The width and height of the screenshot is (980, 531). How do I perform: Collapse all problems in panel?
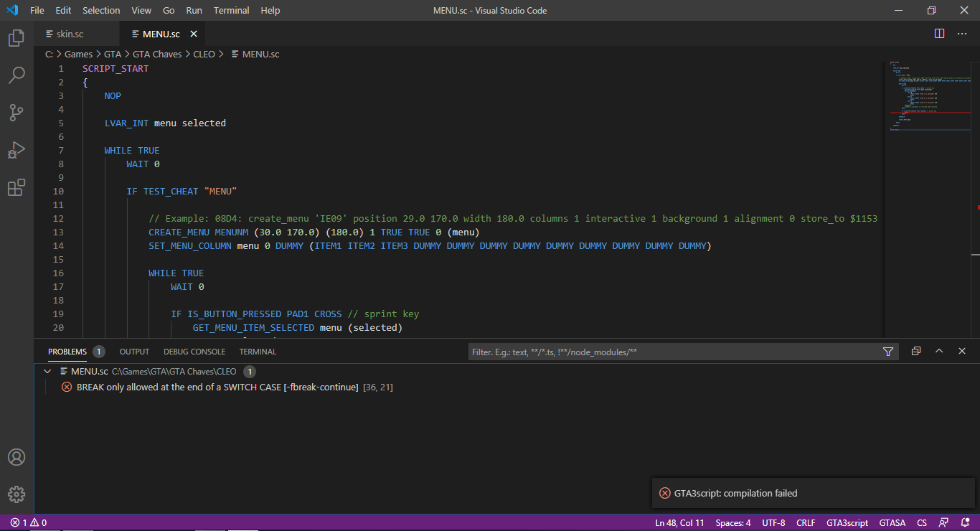pos(916,352)
